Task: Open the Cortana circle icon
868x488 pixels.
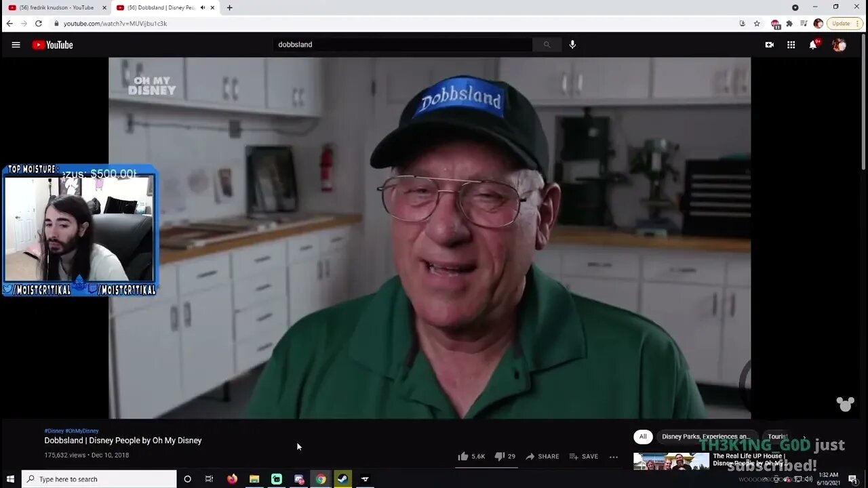Action: click(187, 479)
